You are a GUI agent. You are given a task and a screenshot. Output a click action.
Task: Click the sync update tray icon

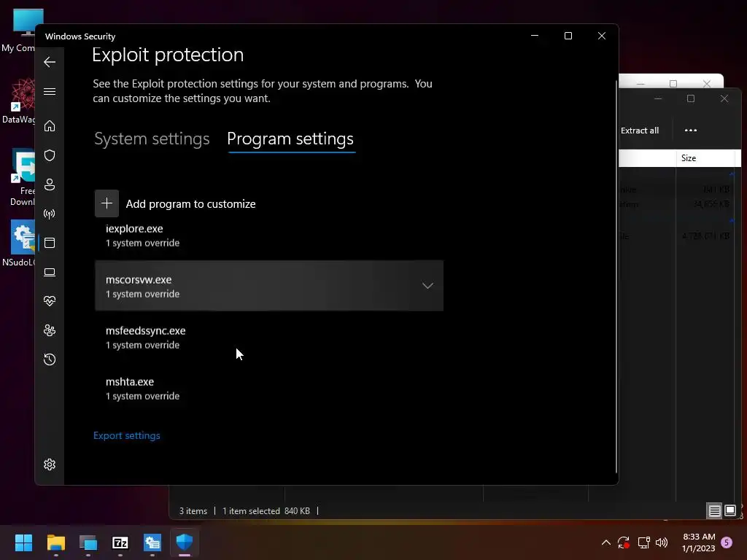click(624, 542)
